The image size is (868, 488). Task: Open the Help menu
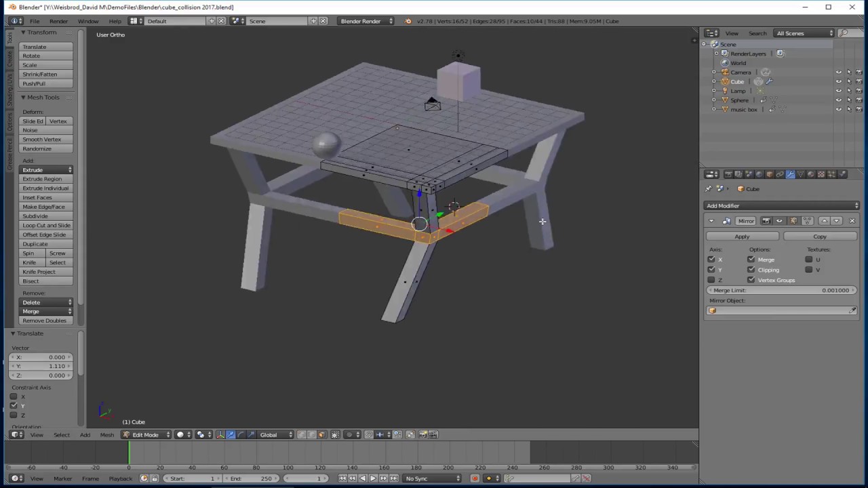[115, 21]
